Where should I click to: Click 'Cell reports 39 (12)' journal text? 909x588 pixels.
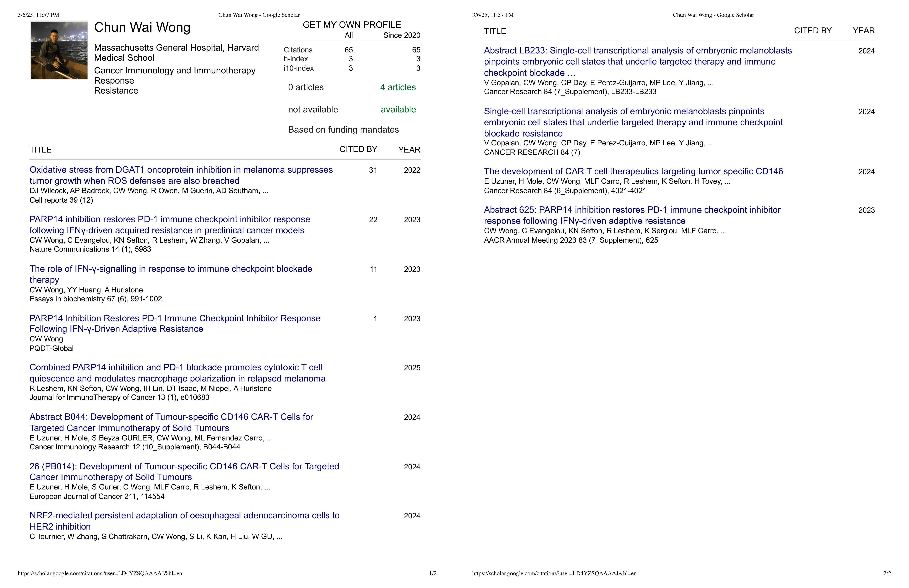pyautogui.click(x=61, y=200)
